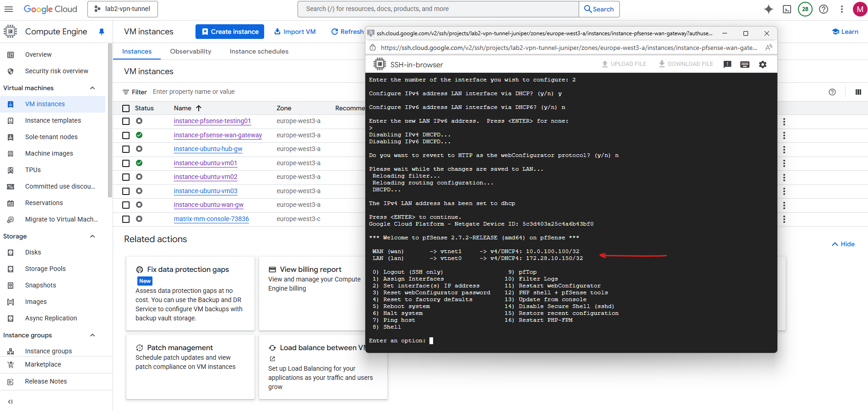Toggle the select-all checkbox in table header
Screen dimensions: 868x411
(x=126, y=108)
